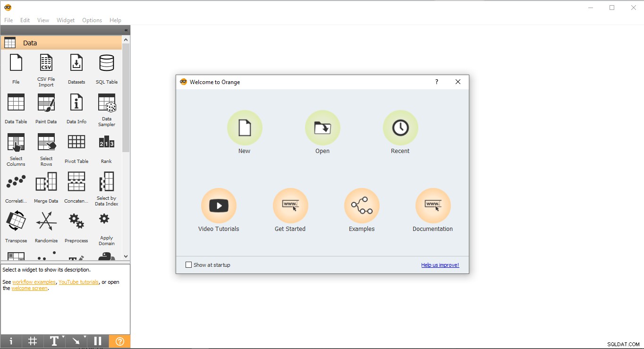Screen dimensions: 644x349
Task: Click the widget toolbox vertical scrollbar thumb
Action: [126, 98]
